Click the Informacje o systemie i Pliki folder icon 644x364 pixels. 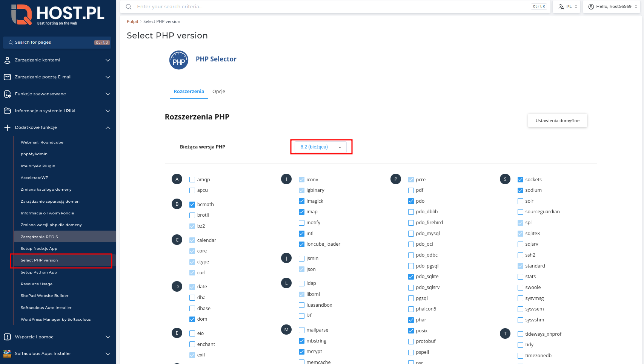coord(7,111)
